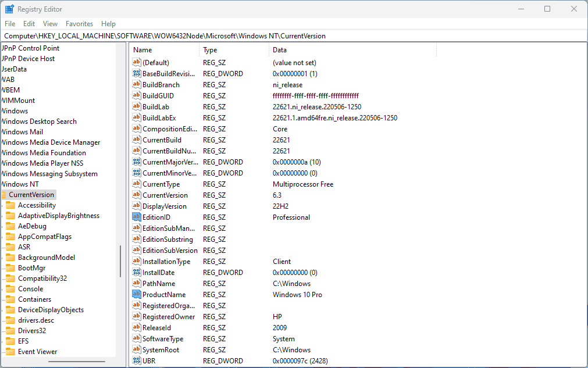Click the 'Professional' data cell

[291, 217]
